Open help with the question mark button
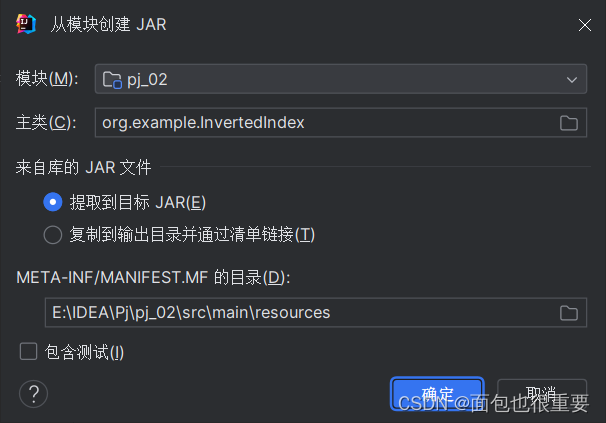This screenshot has width=606, height=423. coord(34,394)
